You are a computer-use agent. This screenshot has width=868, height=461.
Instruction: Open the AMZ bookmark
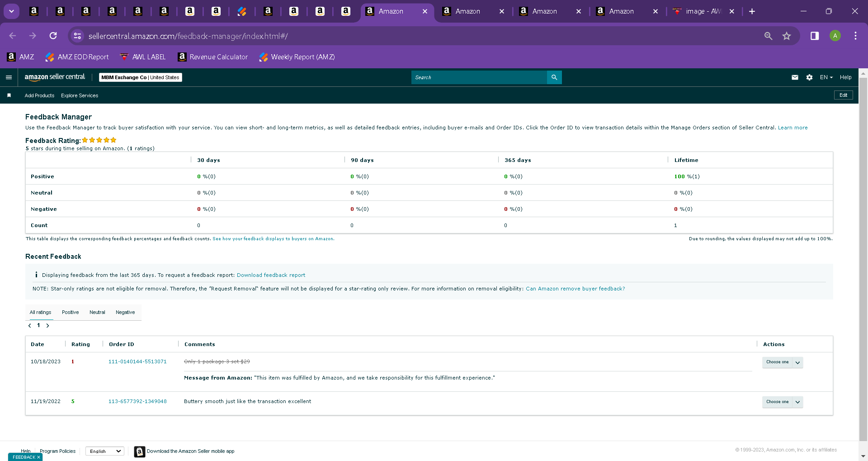(x=21, y=57)
